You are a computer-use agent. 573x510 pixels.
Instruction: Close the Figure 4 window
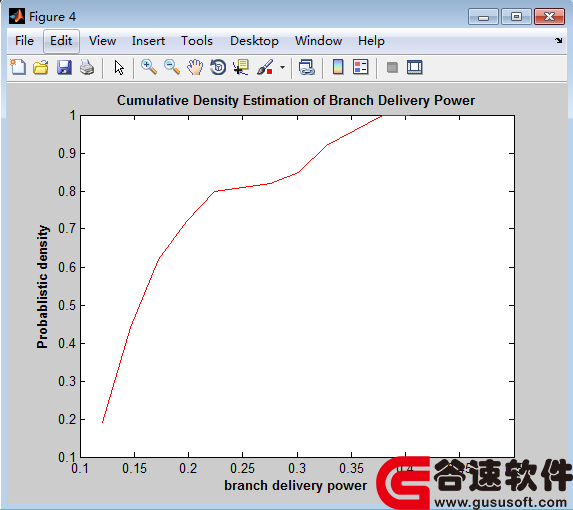(549, 17)
